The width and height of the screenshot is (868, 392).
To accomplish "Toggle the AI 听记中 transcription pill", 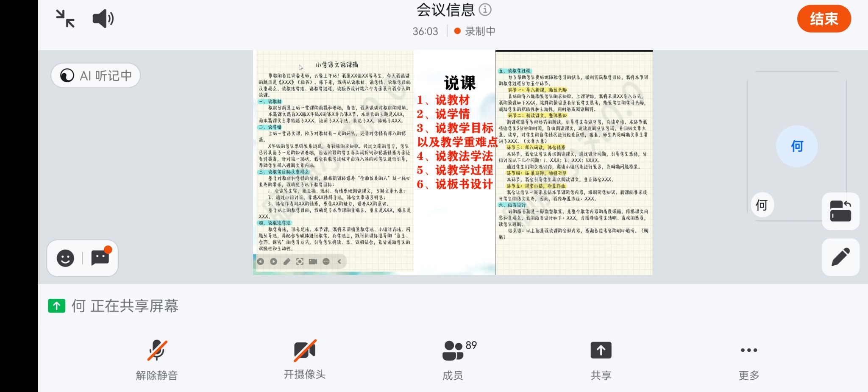I will [96, 75].
